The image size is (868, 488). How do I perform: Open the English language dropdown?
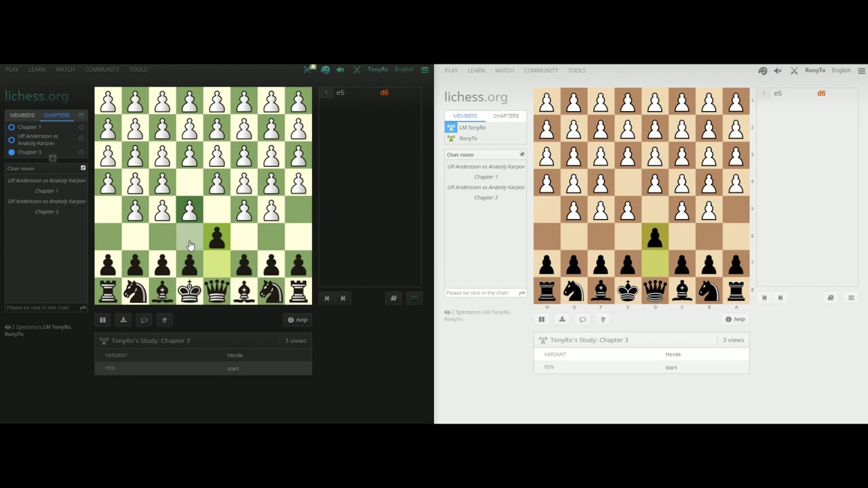coord(404,69)
